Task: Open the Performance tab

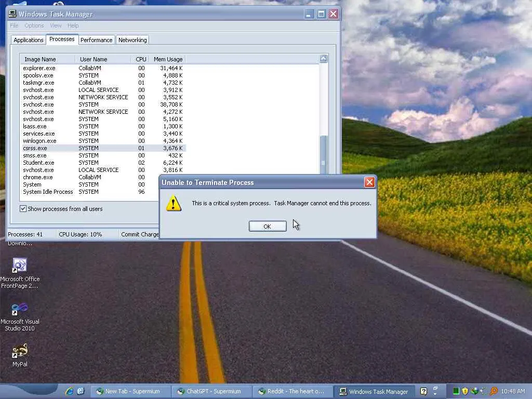Action: pyautogui.click(x=96, y=40)
